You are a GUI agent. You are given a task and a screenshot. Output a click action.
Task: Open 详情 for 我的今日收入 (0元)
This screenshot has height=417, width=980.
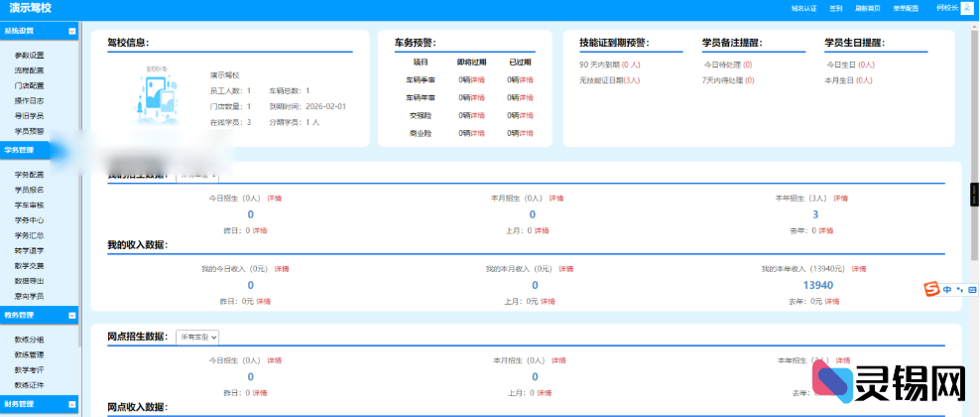point(282,269)
